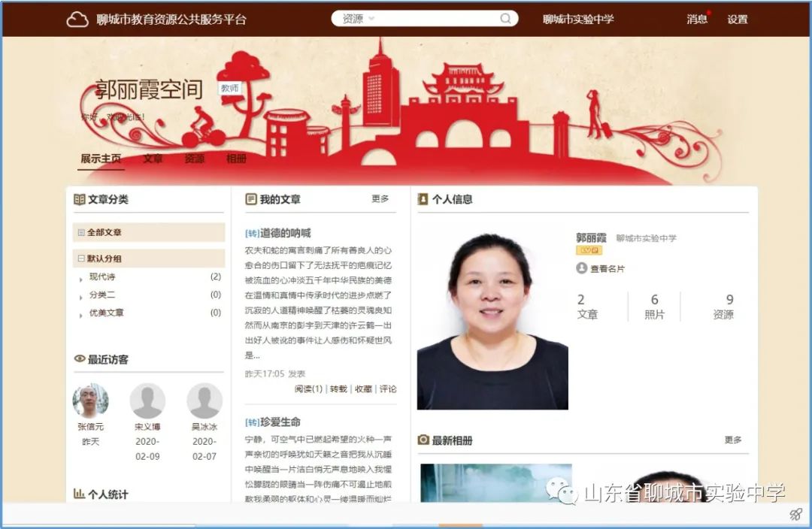Click the 2 文章 count
This screenshot has height=529, width=812.
pos(587,307)
